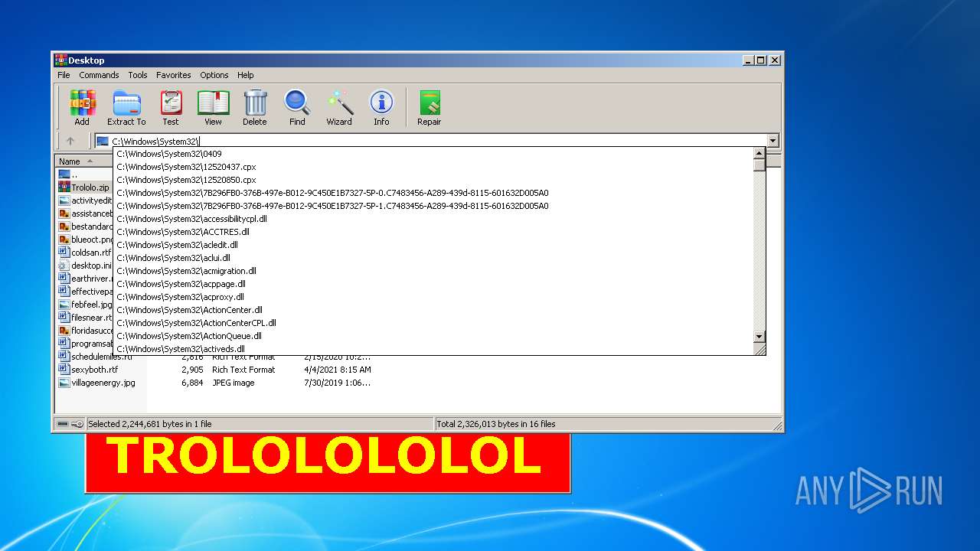This screenshot has width=980, height=551.
Task: Click the Extract To toolbar icon
Action: coord(126,103)
